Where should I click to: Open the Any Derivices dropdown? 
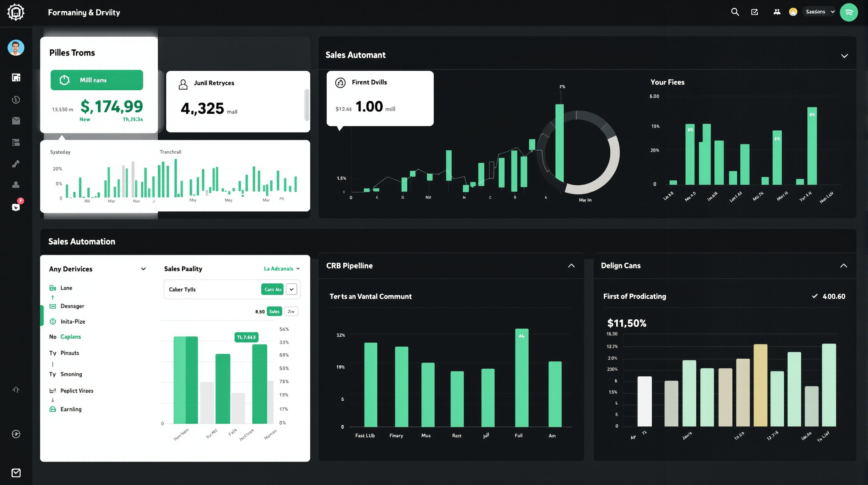(143, 269)
